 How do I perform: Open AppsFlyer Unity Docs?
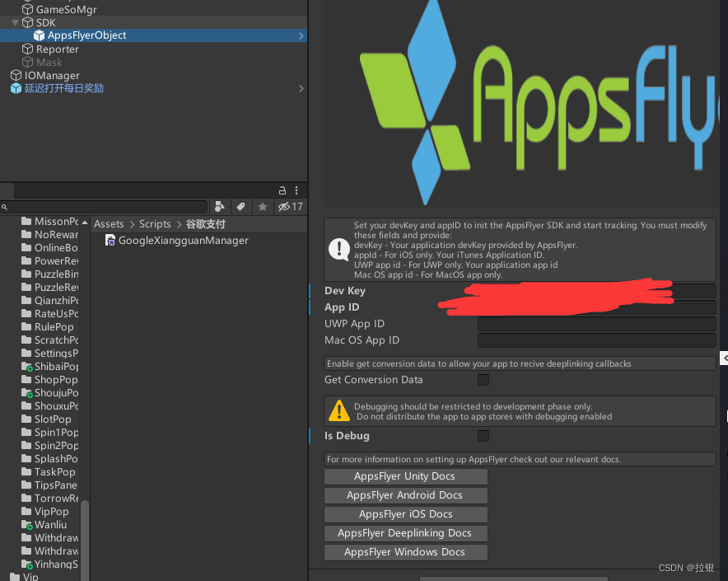tap(405, 476)
